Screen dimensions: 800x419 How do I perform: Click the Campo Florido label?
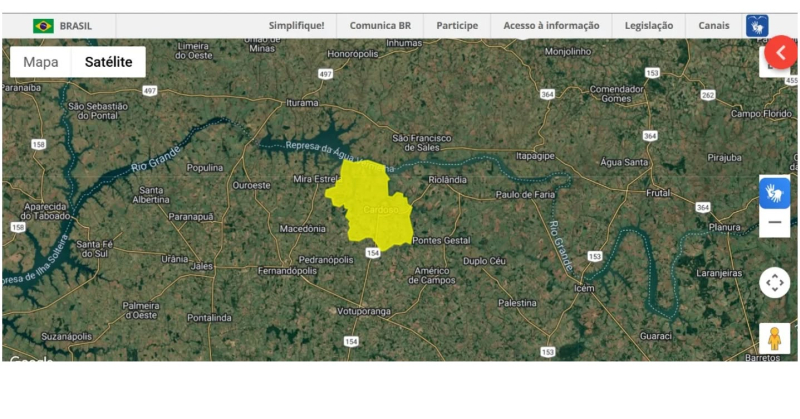point(761,114)
